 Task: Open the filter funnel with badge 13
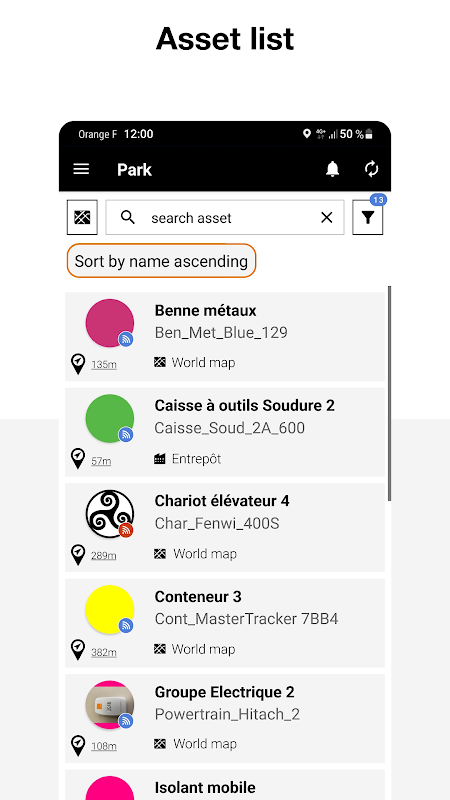tap(367, 218)
